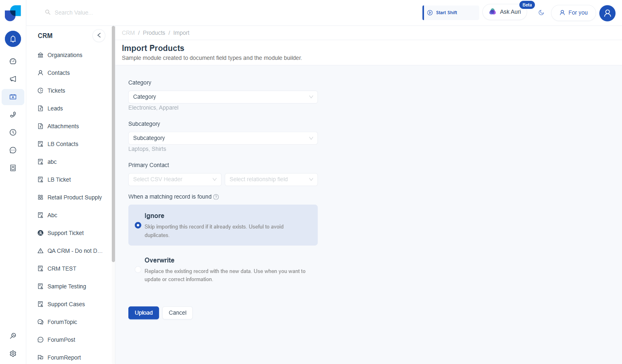The width and height of the screenshot is (622, 364).
Task: Click the Start Shift play icon
Action: [430, 13]
